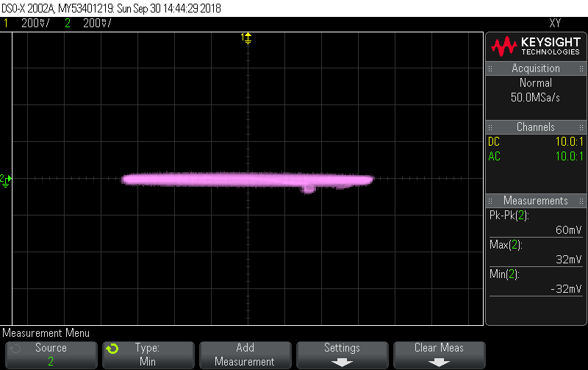
Task: Click the yellow 10.0:1 probe ratio
Action: 569,141
